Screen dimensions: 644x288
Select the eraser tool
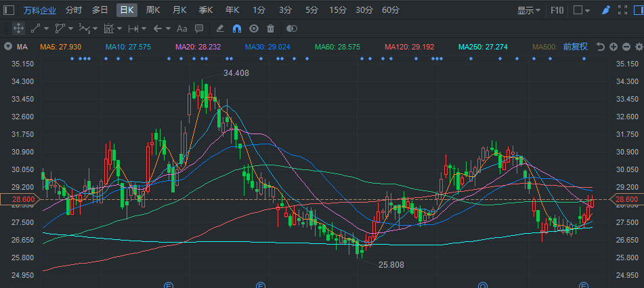[x=220, y=28]
